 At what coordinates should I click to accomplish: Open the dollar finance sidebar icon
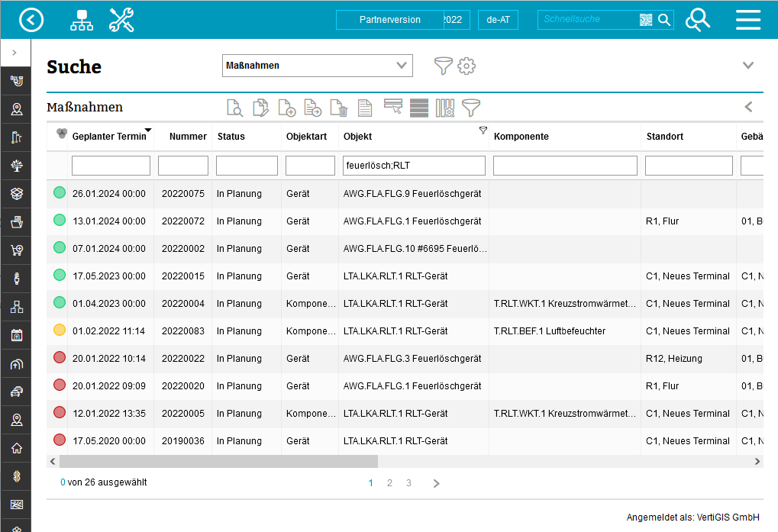(x=16, y=476)
